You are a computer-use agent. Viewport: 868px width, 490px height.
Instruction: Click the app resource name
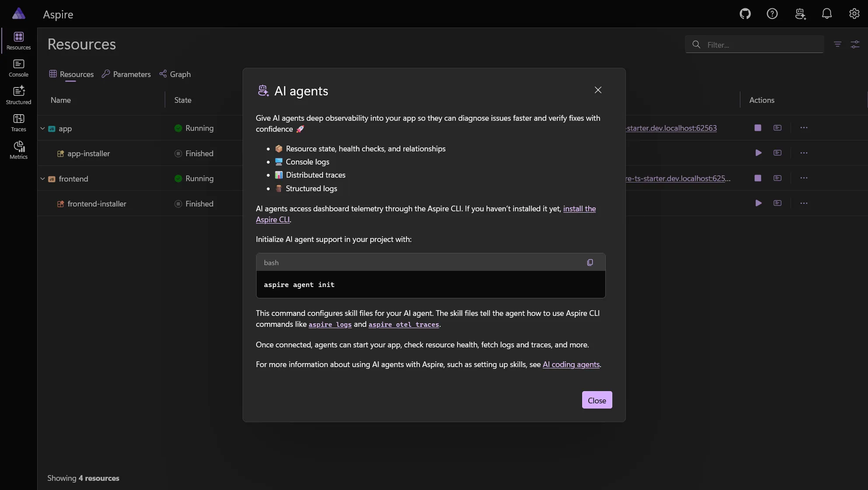click(65, 129)
